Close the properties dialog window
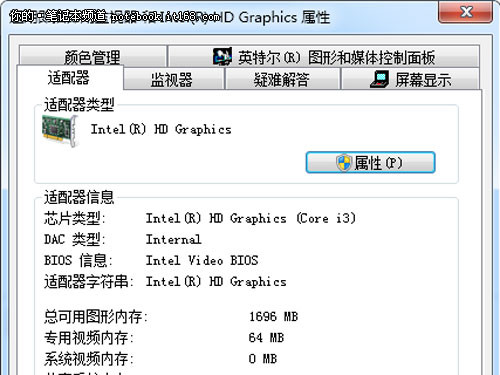This screenshot has height=375, width=500. [x=465, y=12]
